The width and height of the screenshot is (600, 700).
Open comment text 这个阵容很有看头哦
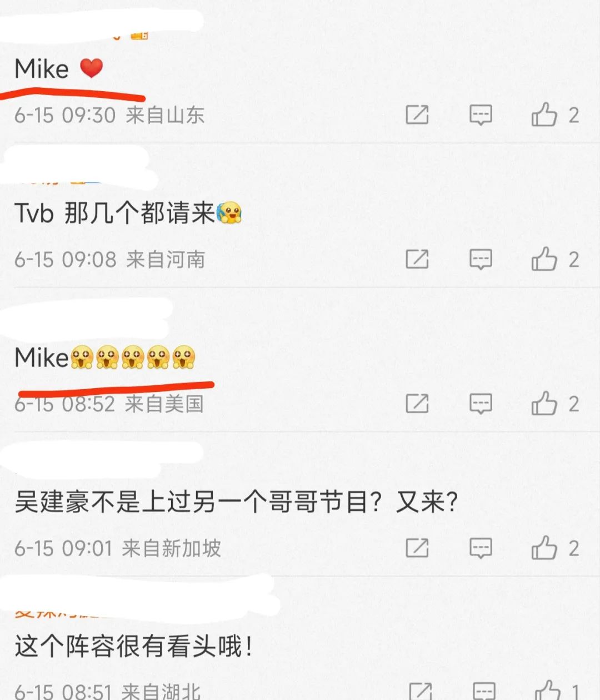[x=134, y=647]
